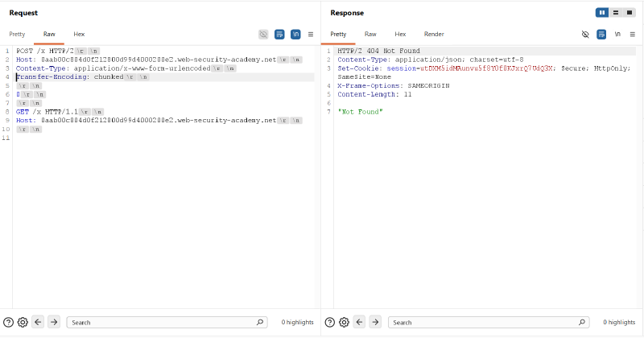Click the Content-Type urlencoded request header
This screenshot has width=644, height=338.
coord(113,68)
